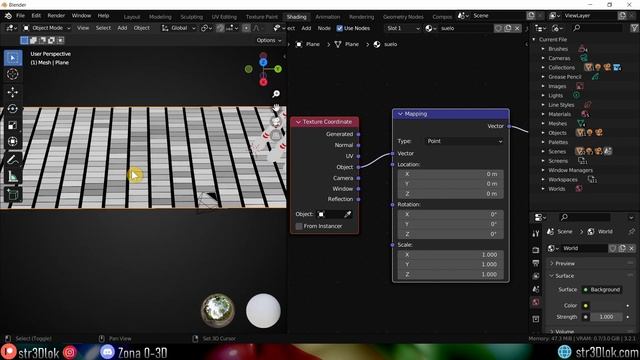This screenshot has height=360, width=640.
Task: Choose the first selection mode (Set) button
Action: (24, 40)
